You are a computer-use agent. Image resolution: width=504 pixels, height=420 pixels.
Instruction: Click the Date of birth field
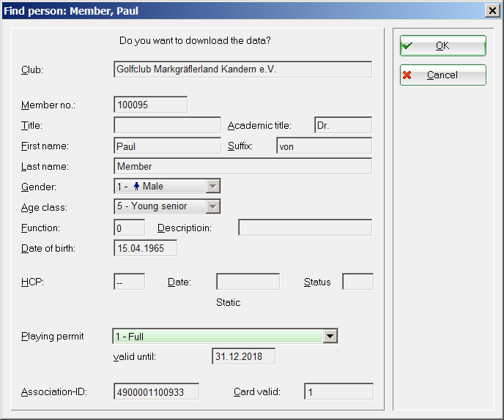(145, 248)
